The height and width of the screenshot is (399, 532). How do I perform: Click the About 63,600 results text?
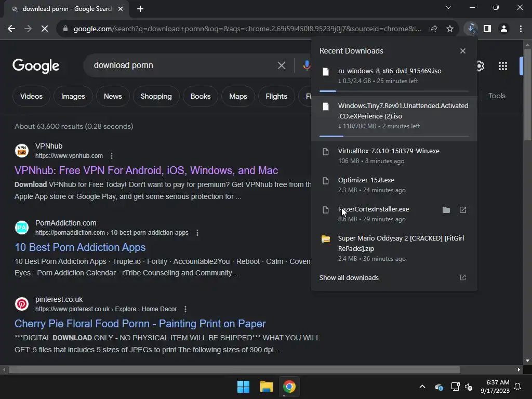pos(74,126)
